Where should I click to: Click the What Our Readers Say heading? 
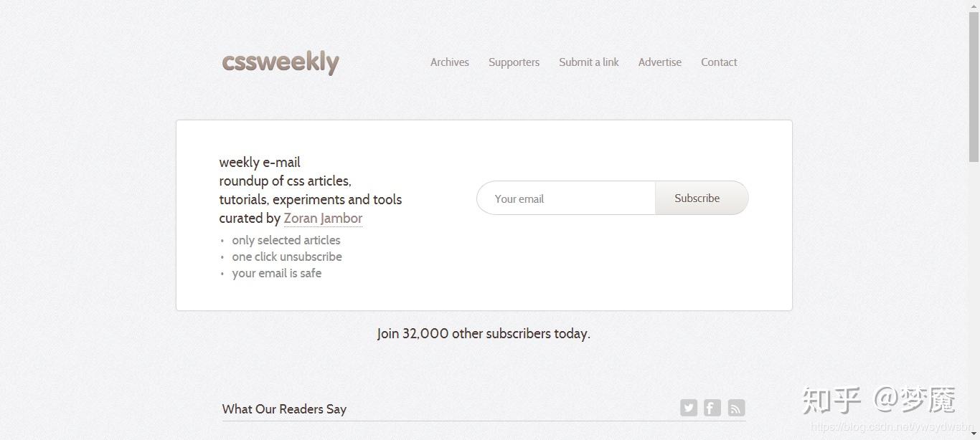pyautogui.click(x=284, y=409)
